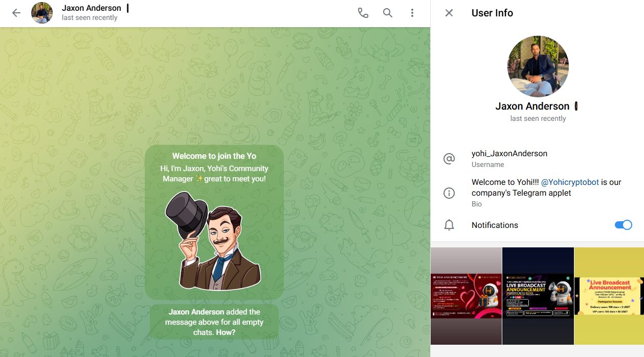
Task: Click the username @ icon
Action: pyautogui.click(x=449, y=159)
